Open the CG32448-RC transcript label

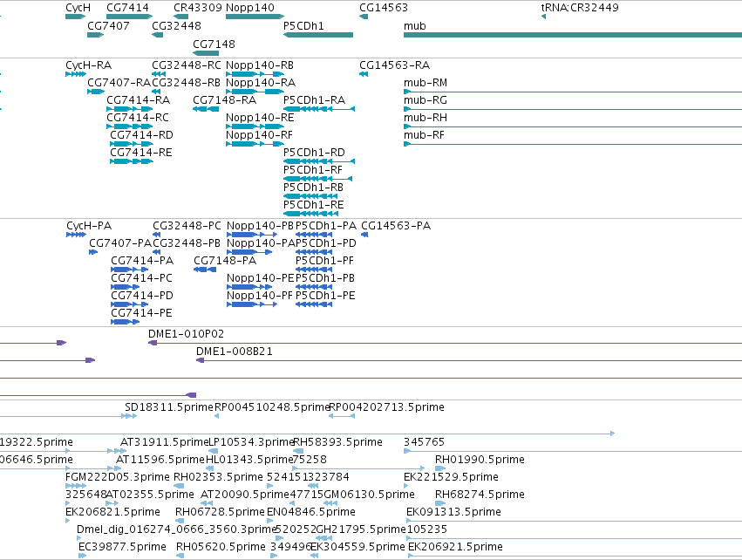[x=187, y=65]
